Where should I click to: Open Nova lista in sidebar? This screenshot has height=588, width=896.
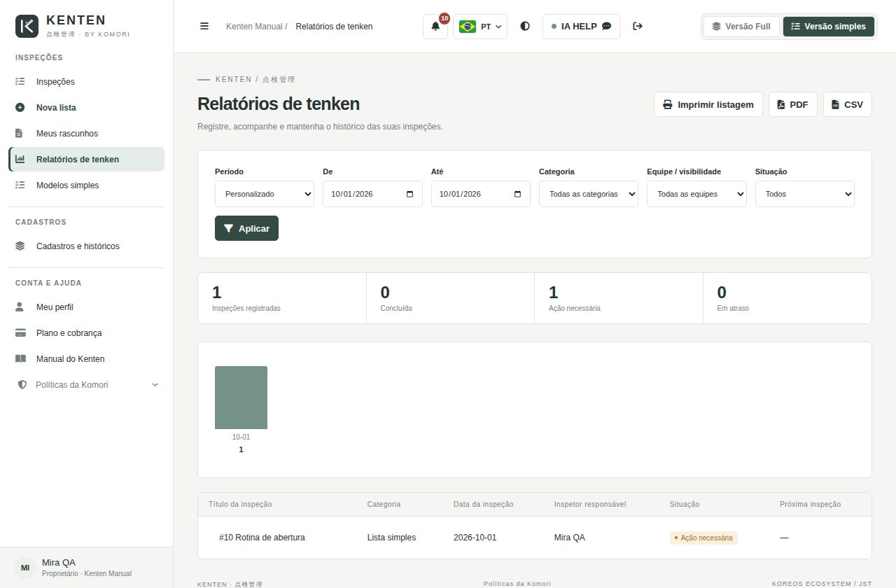87,108
